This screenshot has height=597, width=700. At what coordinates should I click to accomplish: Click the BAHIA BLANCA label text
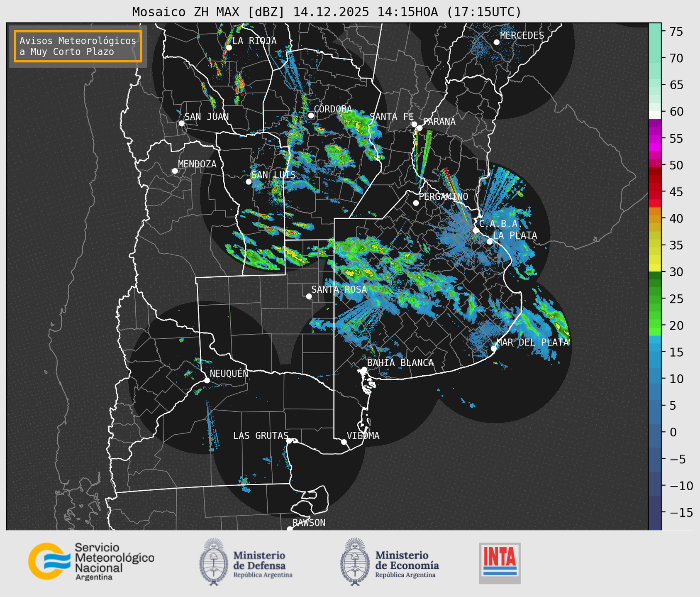tap(400, 363)
